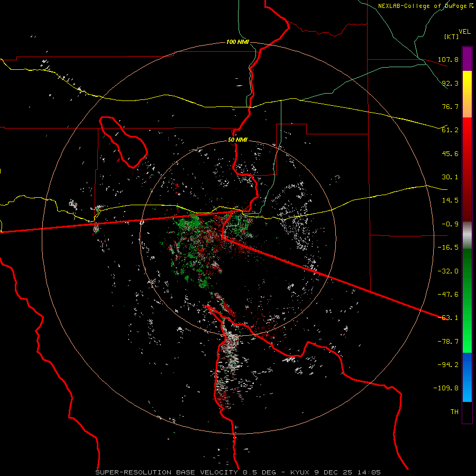Click the 30.1 legend value
This screenshot has width=476, height=476.
pos(450,177)
